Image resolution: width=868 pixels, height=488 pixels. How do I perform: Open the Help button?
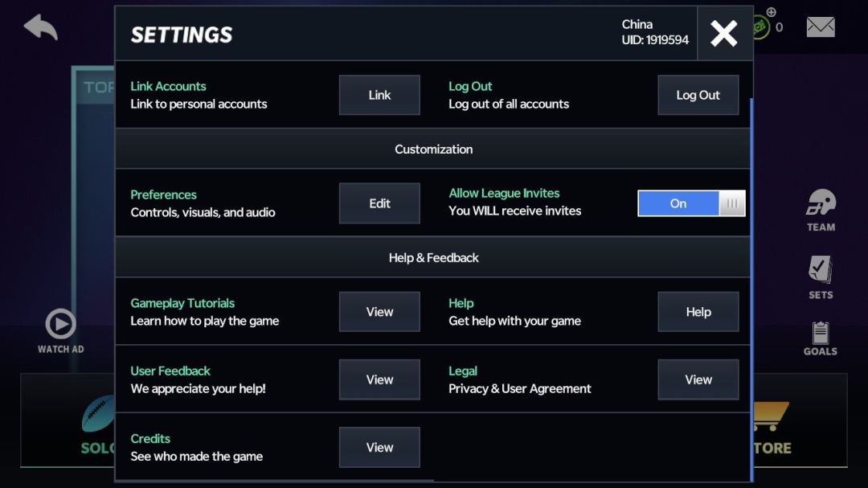(x=698, y=312)
